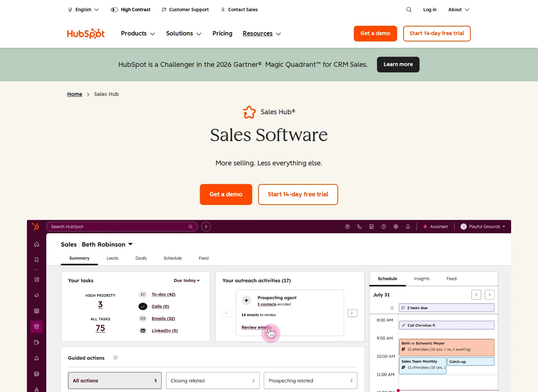Open the Playful Grounds account dropdown
Image resolution: width=538 pixels, height=392 pixels.
pos(483,227)
